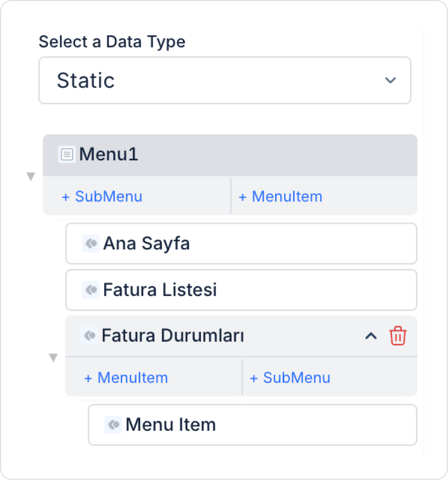Select the Ana Sayfa menu item
Viewport: 448px width, 480px height.
(241, 244)
